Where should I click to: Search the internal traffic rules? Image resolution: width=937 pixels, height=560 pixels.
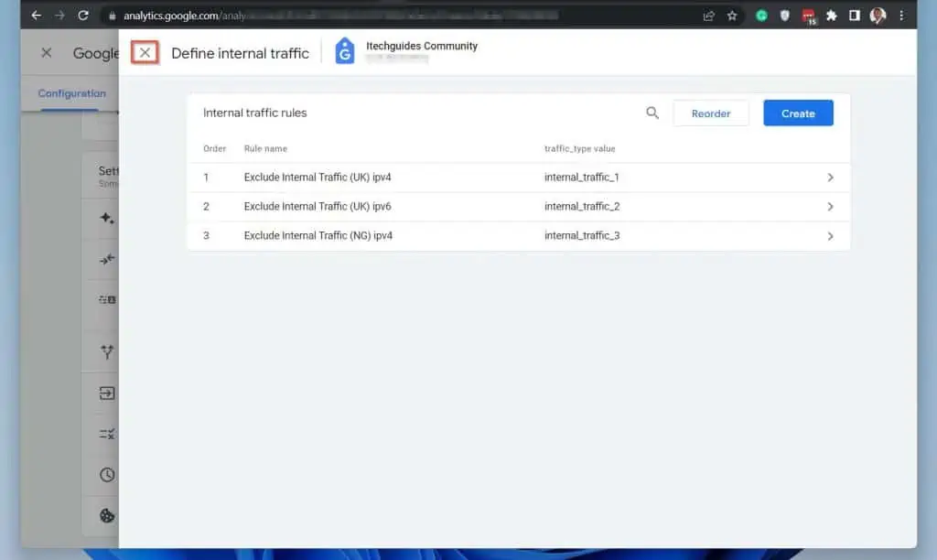pyautogui.click(x=652, y=113)
